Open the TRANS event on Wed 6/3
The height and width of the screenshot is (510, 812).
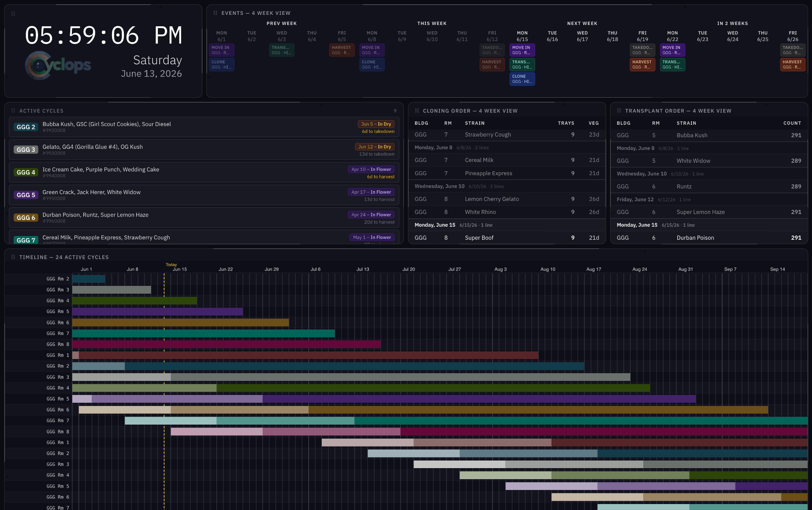(x=282, y=50)
